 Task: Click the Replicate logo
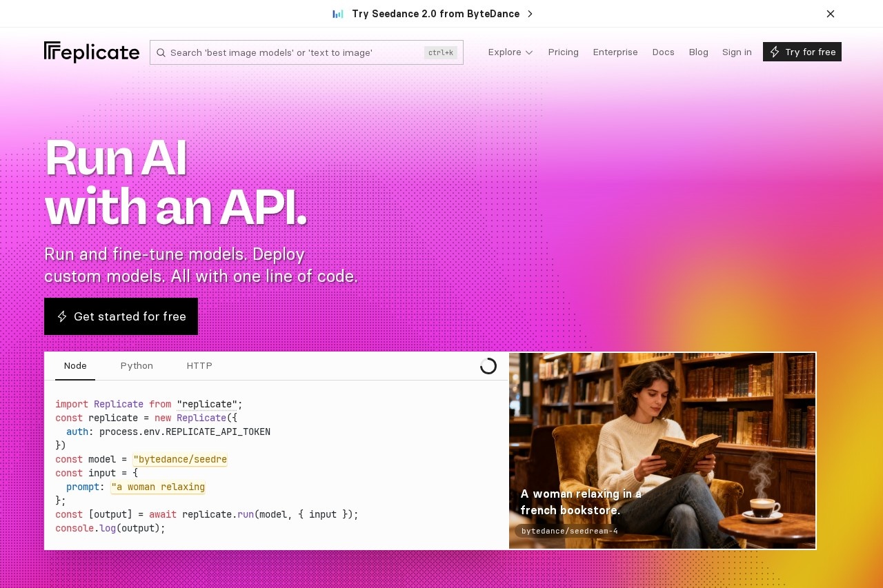(x=92, y=52)
